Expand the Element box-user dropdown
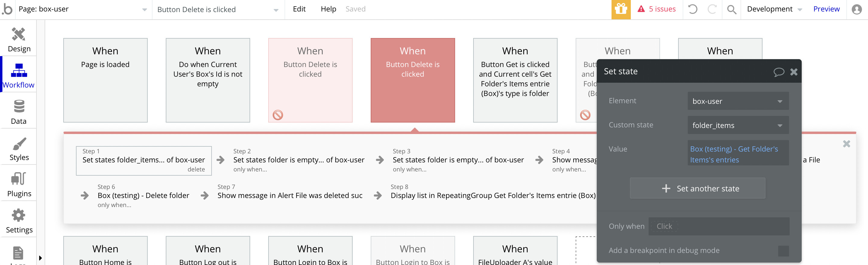This screenshot has width=868, height=265. point(738,101)
